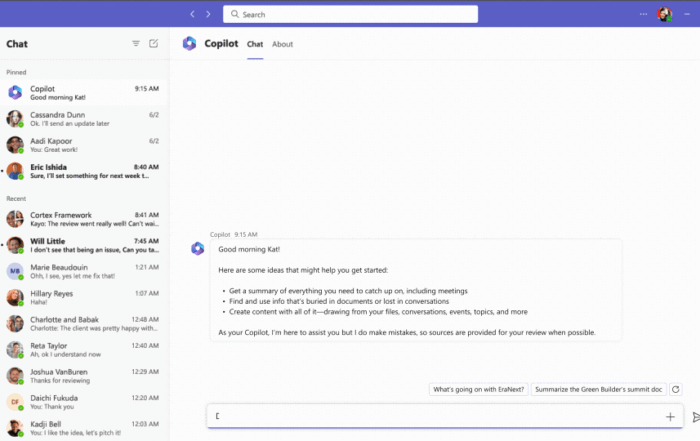Send message with the send arrow

pyautogui.click(x=696, y=417)
